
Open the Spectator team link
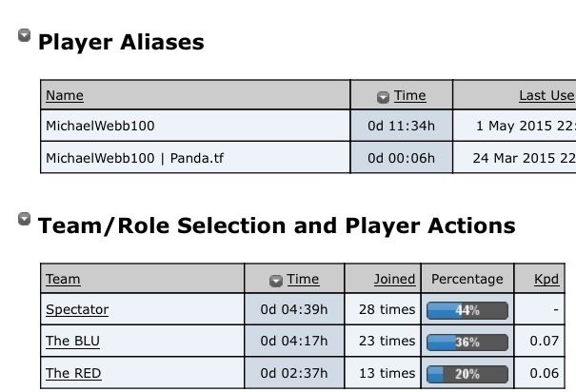coord(77,309)
